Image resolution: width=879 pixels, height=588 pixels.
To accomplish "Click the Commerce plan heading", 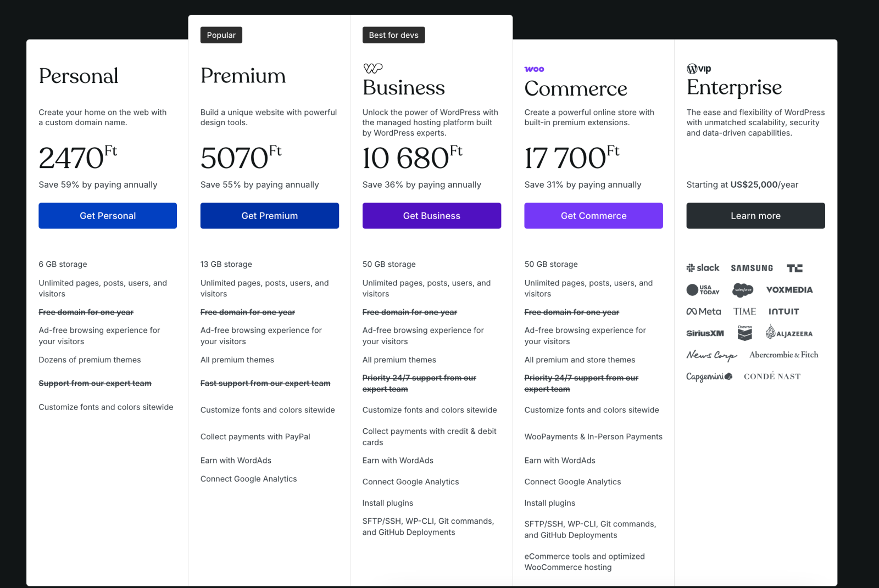I will (576, 88).
